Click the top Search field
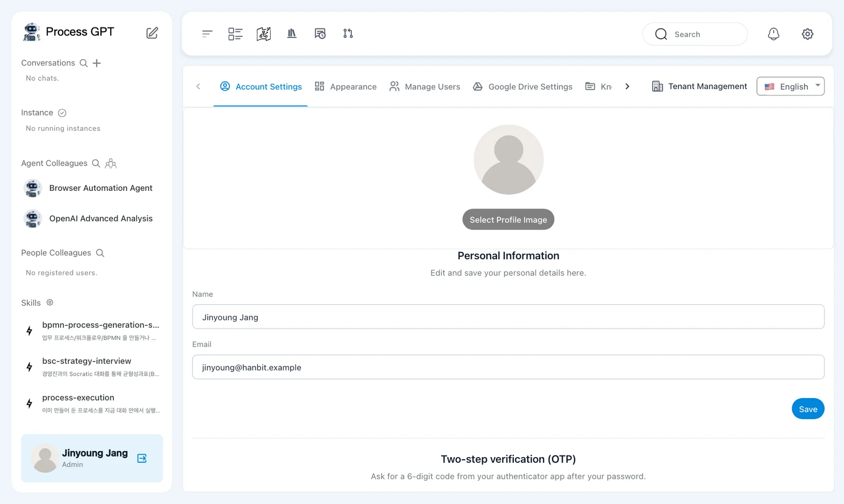This screenshot has height=504, width=844. click(x=695, y=34)
